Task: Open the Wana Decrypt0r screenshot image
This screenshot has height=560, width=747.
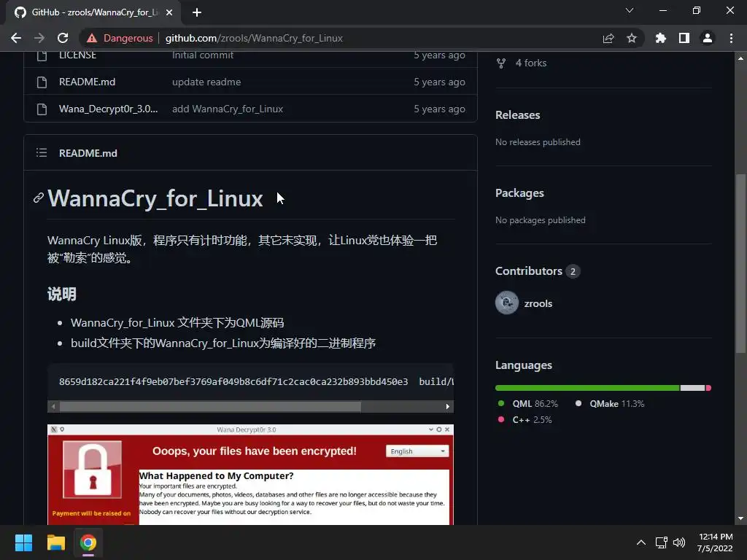Action: (x=251, y=475)
